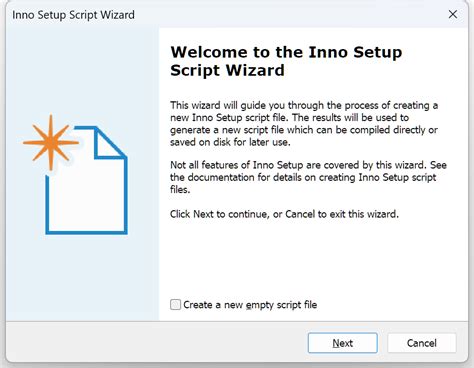
Task: Click the "Create a new empty script file" label
Action: click(250, 305)
